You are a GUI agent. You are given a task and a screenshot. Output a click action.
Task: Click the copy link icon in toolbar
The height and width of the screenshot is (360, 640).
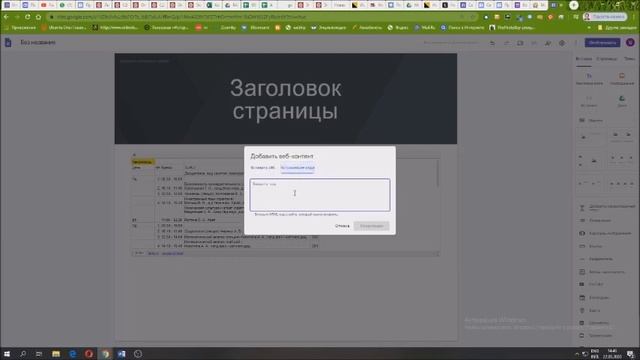tap(534, 43)
